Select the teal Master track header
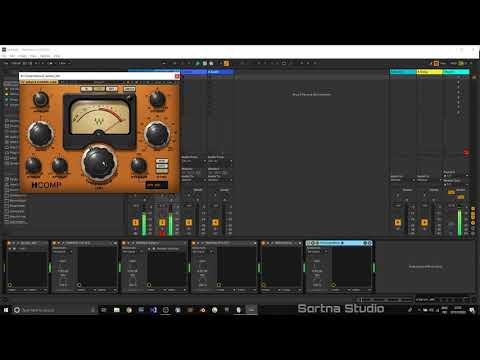 coord(456,72)
